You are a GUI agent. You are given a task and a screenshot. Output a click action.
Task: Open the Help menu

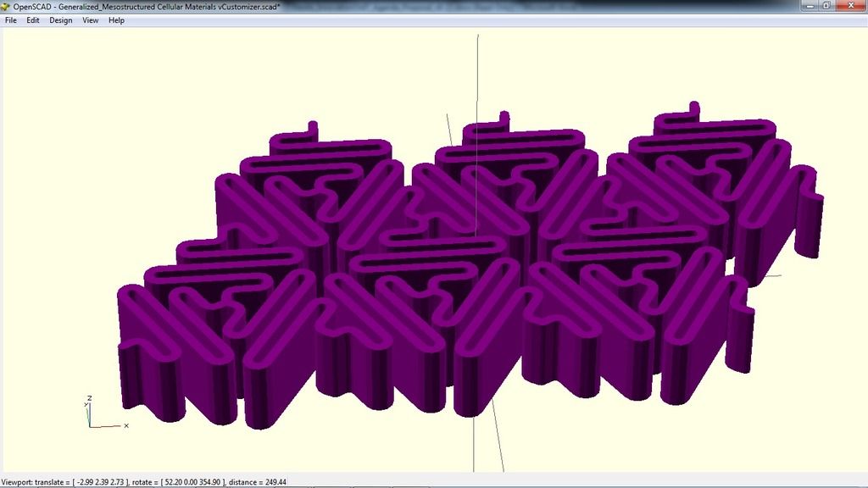[116, 20]
